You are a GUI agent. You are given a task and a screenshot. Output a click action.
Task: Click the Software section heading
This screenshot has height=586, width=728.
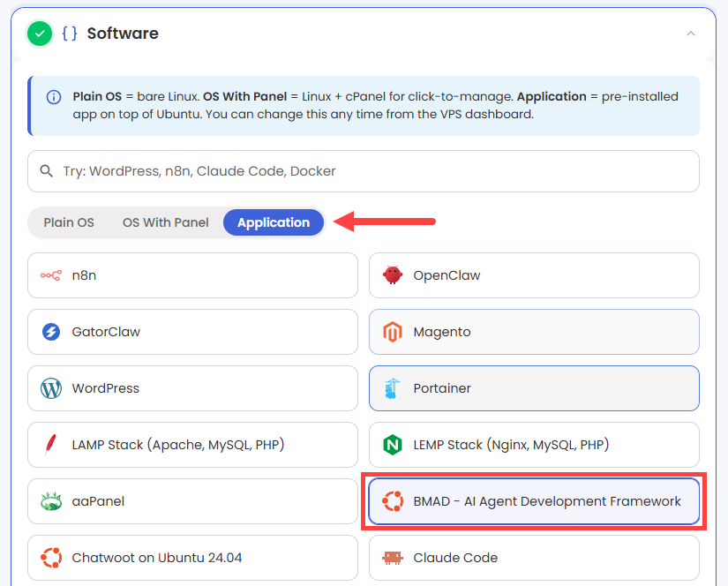[x=123, y=34]
